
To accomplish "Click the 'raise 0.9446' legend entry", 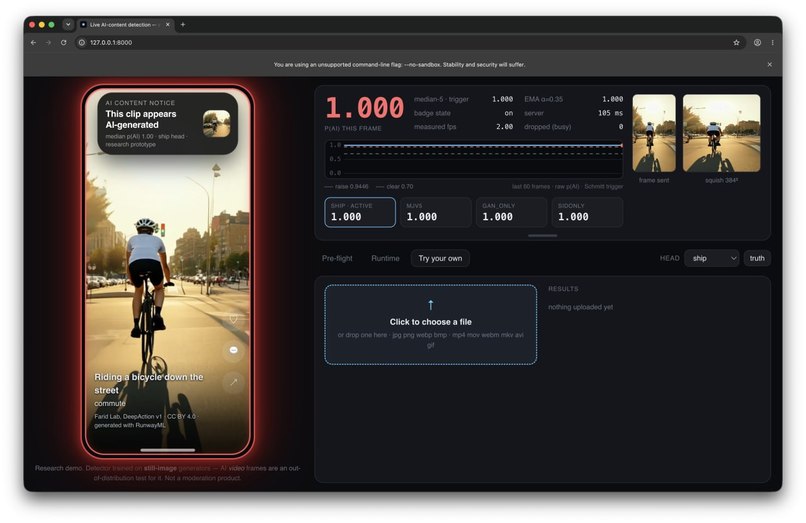I will (346, 187).
